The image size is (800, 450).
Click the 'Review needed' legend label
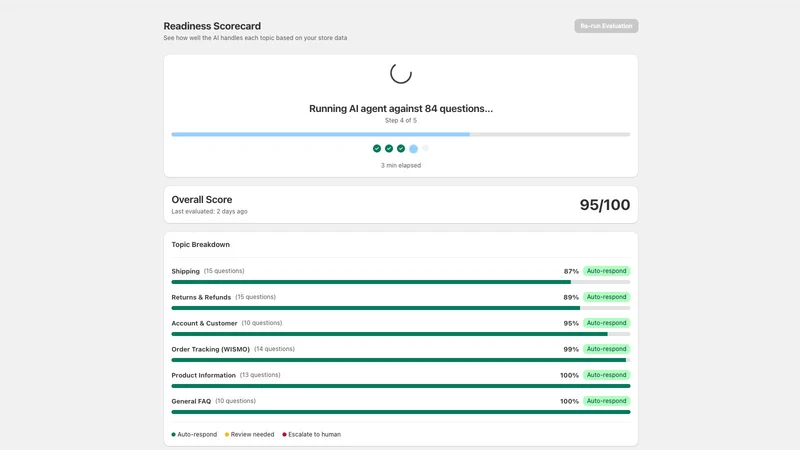click(252, 435)
